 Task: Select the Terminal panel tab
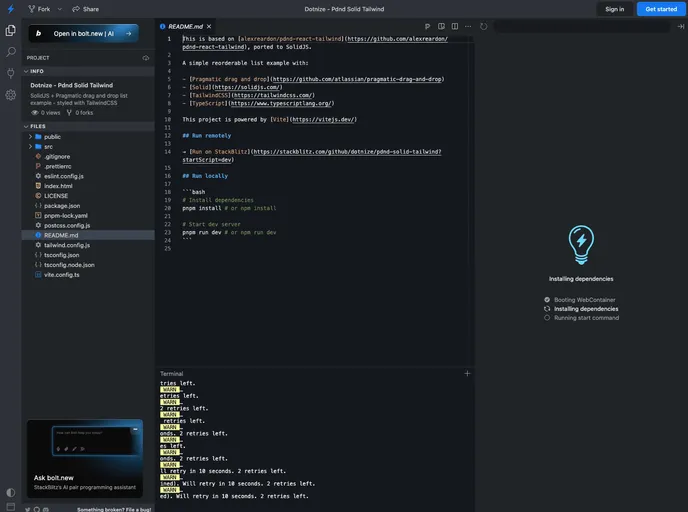click(x=171, y=374)
